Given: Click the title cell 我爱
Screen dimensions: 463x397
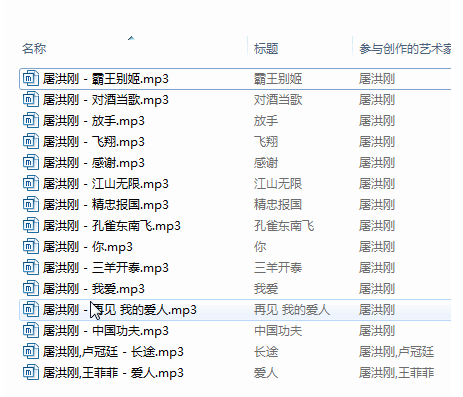Looking at the screenshot, I should 266,289.
